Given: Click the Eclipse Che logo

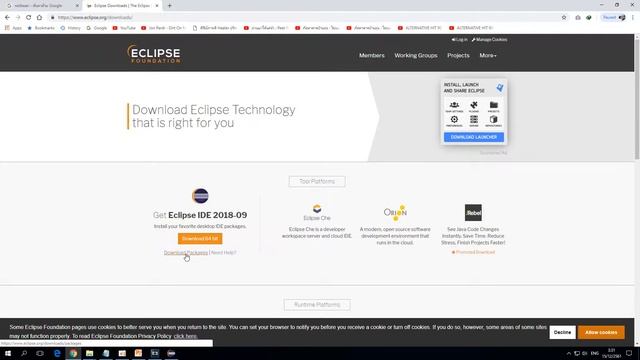Looking at the screenshot, I should 317,209.
